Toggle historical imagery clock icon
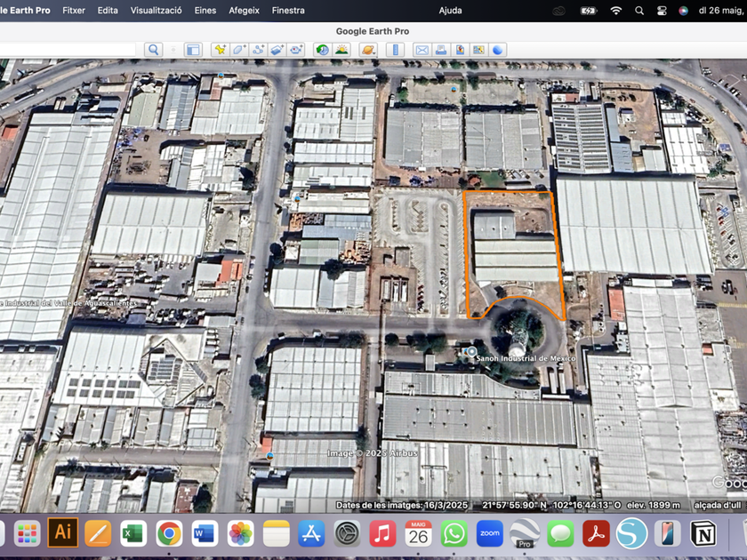 (322, 50)
